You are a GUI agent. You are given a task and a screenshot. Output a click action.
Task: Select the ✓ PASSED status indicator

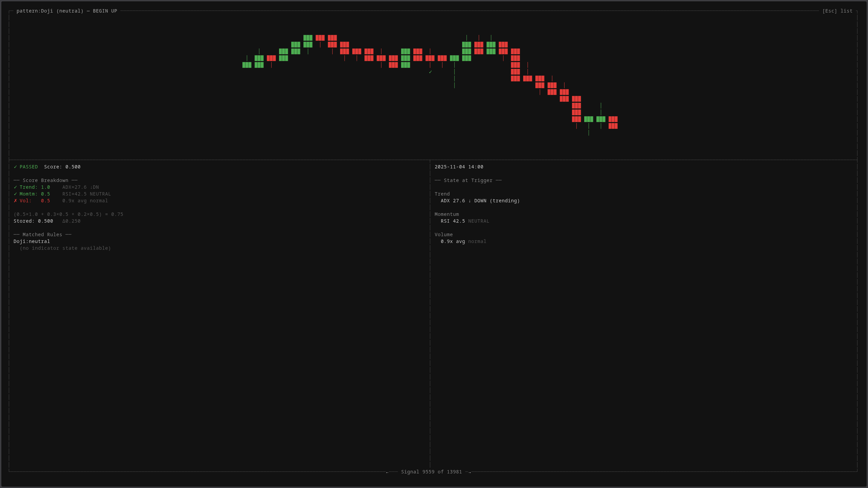click(x=26, y=167)
